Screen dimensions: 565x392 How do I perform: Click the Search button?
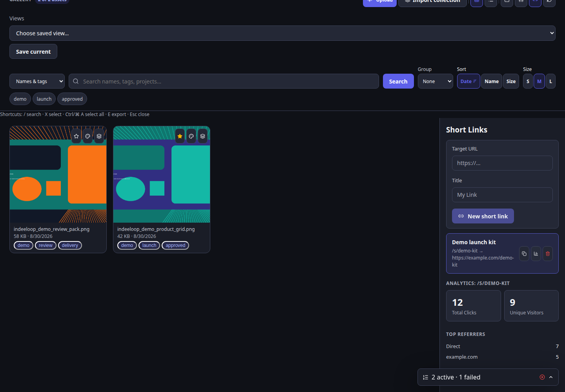pyautogui.click(x=398, y=81)
